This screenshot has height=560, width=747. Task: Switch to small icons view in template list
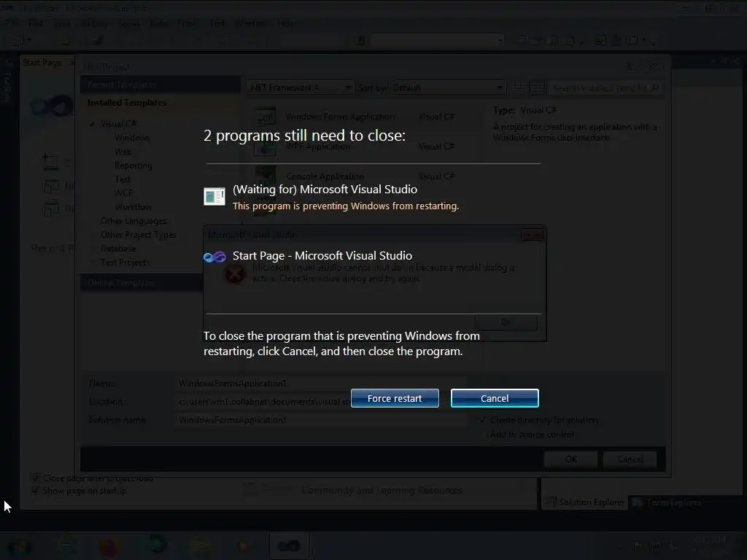tap(519, 87)
